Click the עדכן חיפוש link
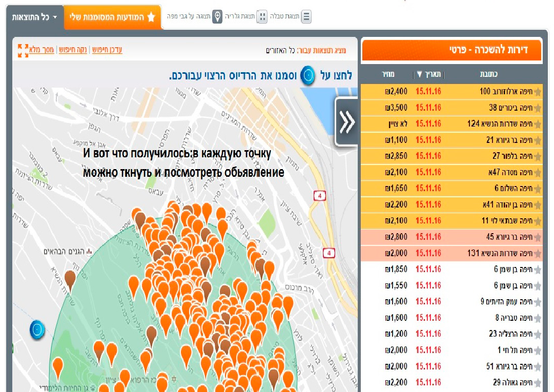Screen dimensions: 554x392 pyautogui.click(x=107, y=50)
